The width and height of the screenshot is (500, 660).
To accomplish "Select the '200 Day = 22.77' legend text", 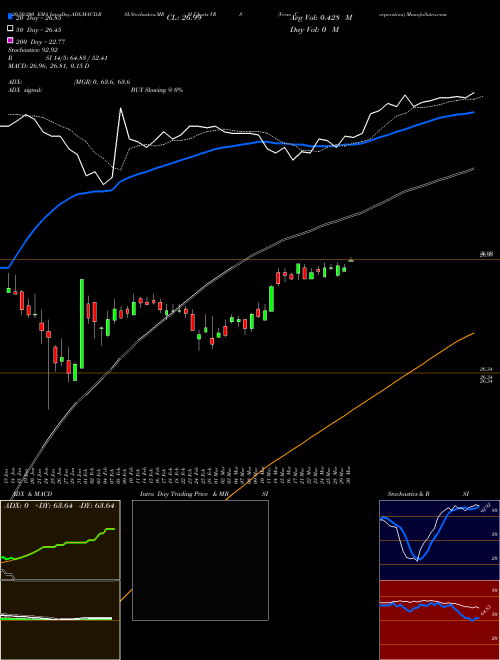I will coord(40,42).
